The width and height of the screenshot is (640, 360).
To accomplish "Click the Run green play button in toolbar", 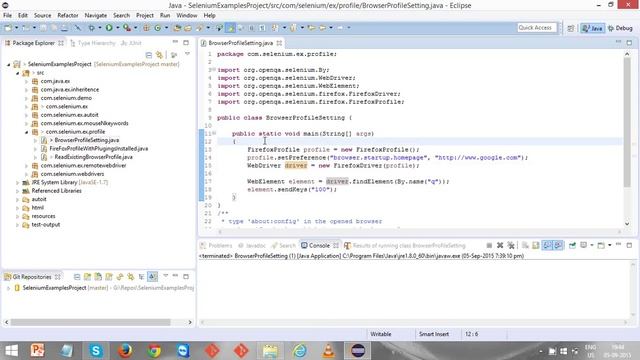I will point(109,28).
